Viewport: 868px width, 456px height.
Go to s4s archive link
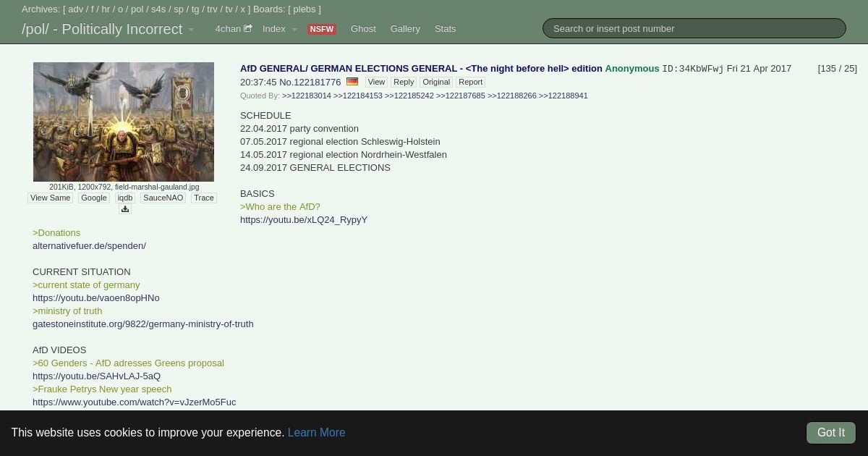tap(158, 9)
